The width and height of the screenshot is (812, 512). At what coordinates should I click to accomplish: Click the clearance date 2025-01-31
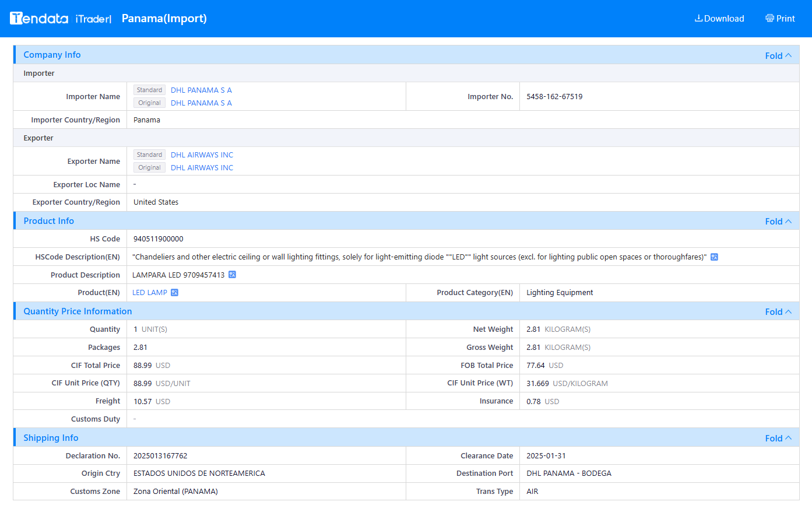coord(546,456)
